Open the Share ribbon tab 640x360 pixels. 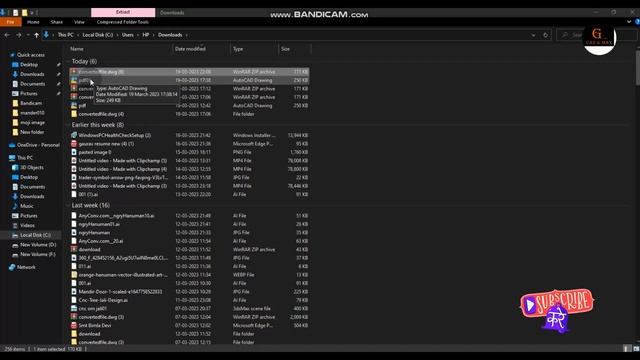pos(57,22)
